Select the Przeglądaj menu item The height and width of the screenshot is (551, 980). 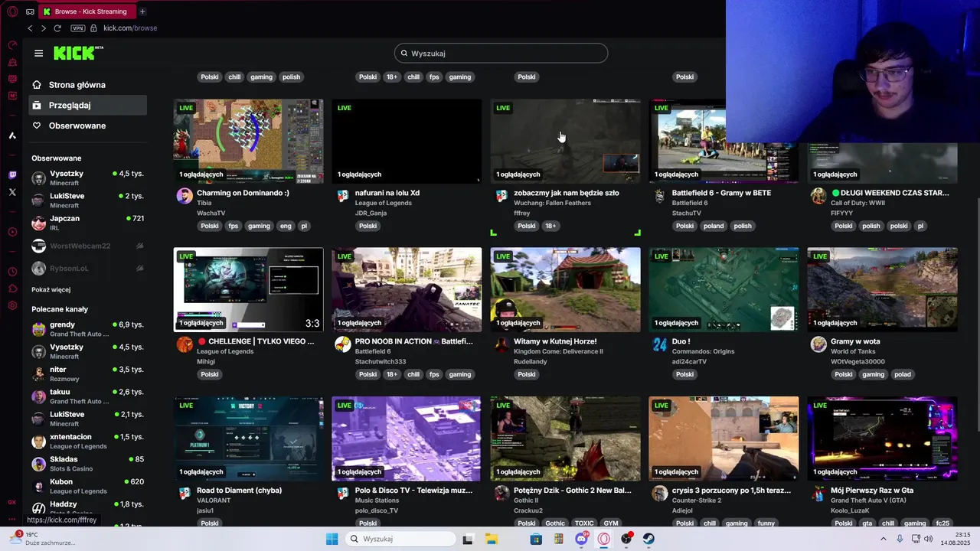click(88, 105)
